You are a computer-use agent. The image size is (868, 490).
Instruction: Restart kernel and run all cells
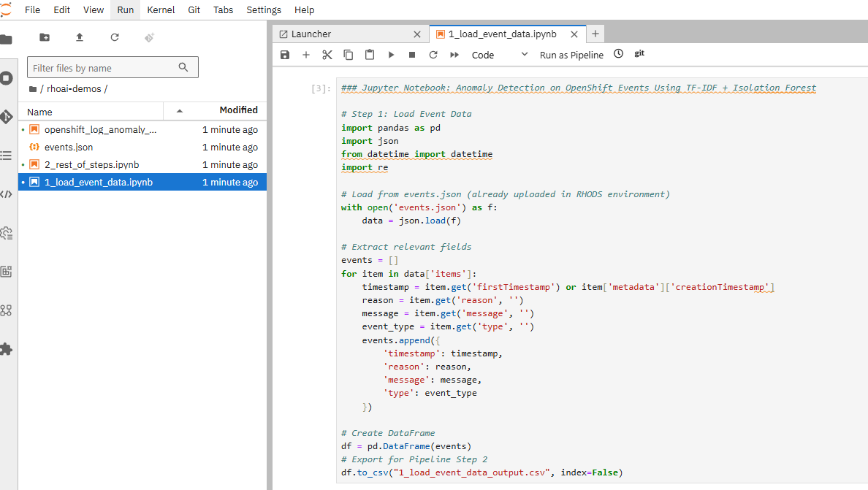[x=454, y=55]
